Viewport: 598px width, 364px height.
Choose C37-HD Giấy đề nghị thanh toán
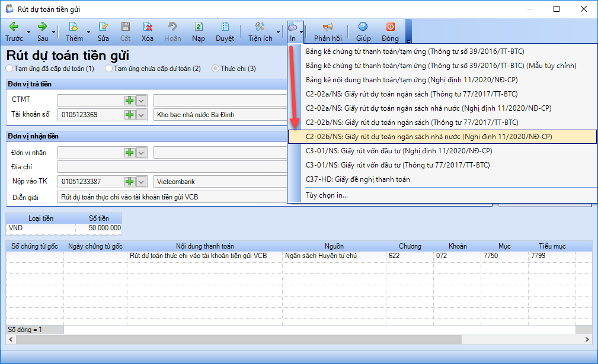pyautogui.click(x=442, y=179)
